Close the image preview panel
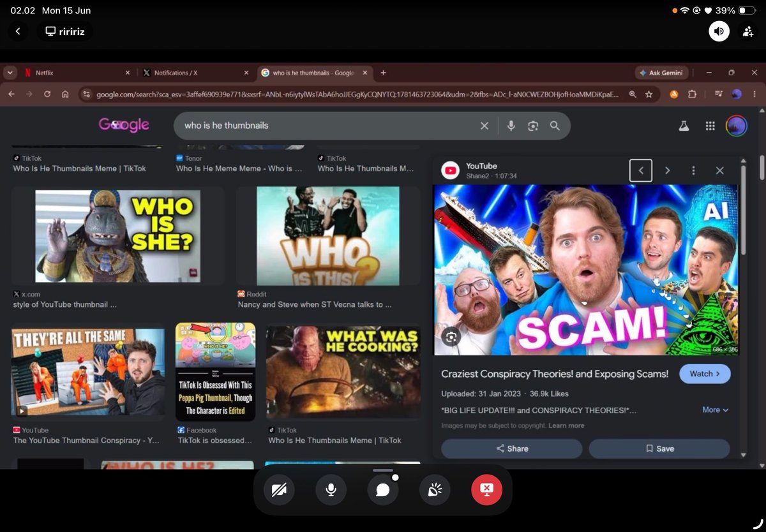This screenshot has height=532, width=766. pyautogui.click(x=719, y=170)
